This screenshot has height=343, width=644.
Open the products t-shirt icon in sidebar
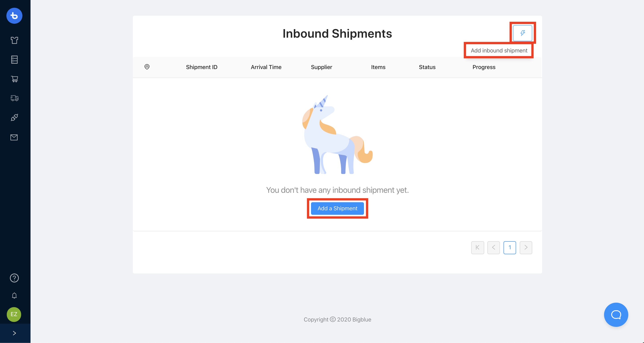(x=14, y=40)
